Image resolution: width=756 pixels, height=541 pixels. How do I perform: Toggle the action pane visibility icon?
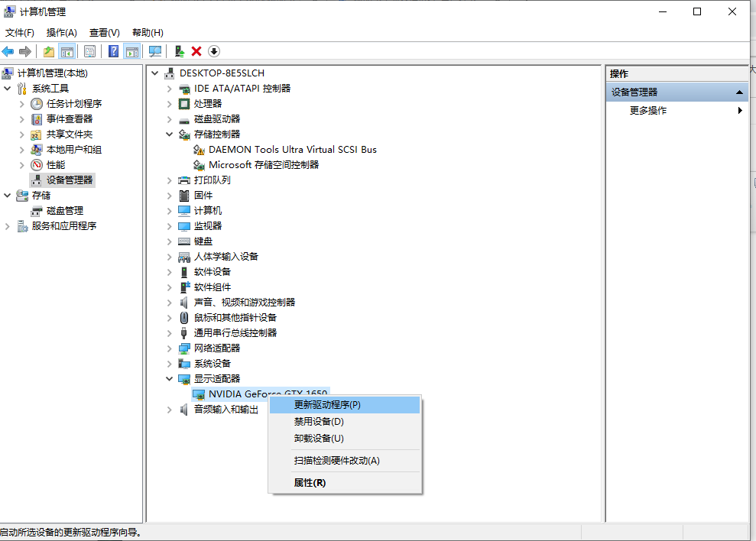pos(131,51)
